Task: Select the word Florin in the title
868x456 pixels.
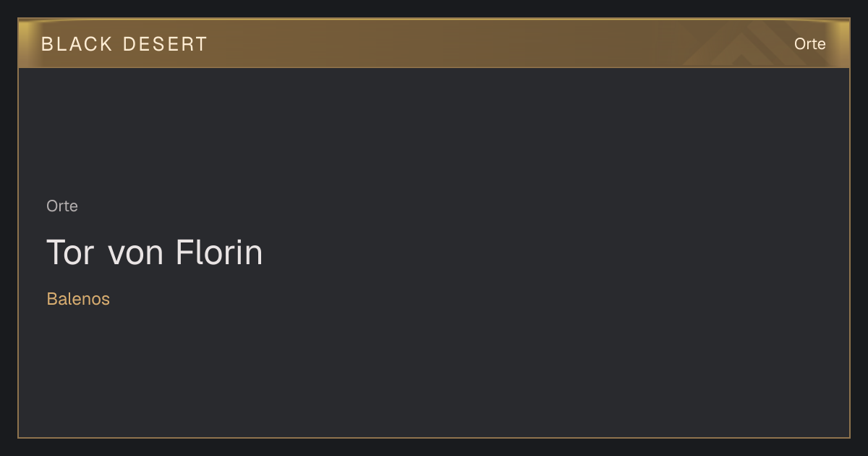Action: [x=219, y=253]
